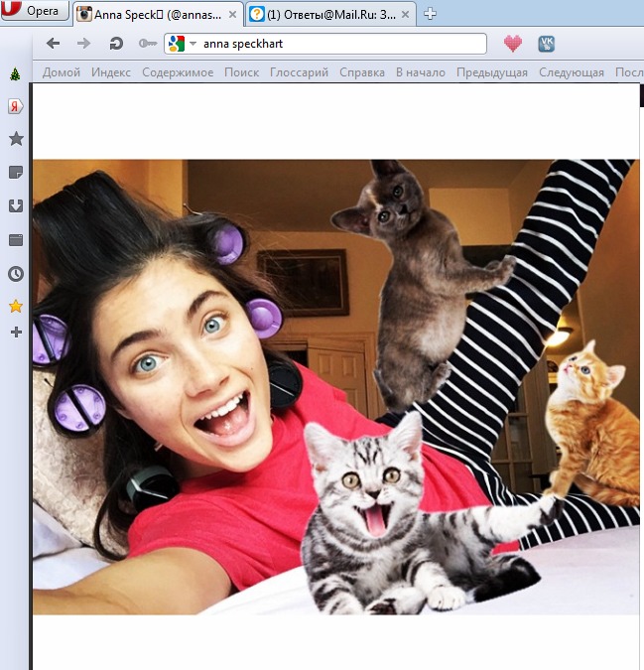Click the password key wand icon
This screenshot has height=670, width=644.
coord(148,44)
